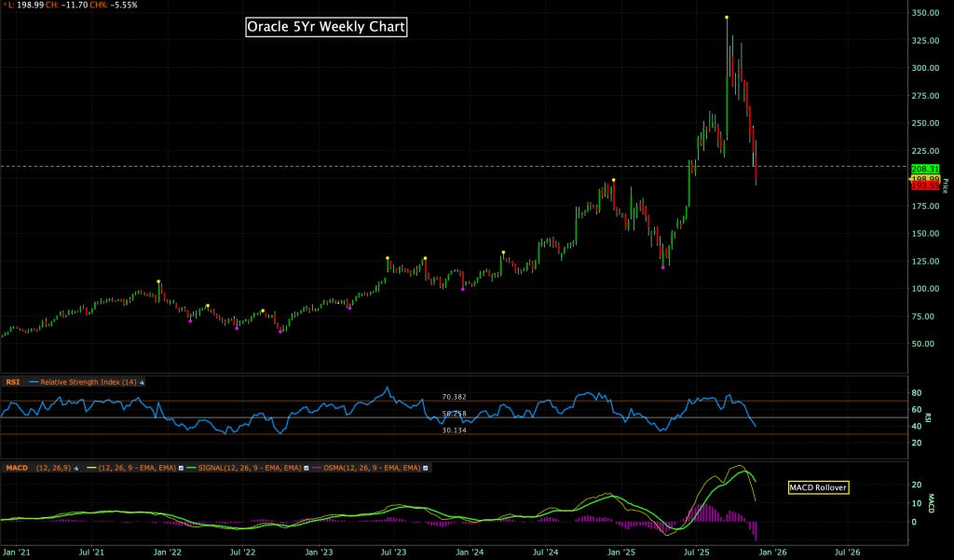Select the purple OSMA legend line icon
Viewport: 954px width, 560px height.
pyautogui.click(x=316, y=469)
